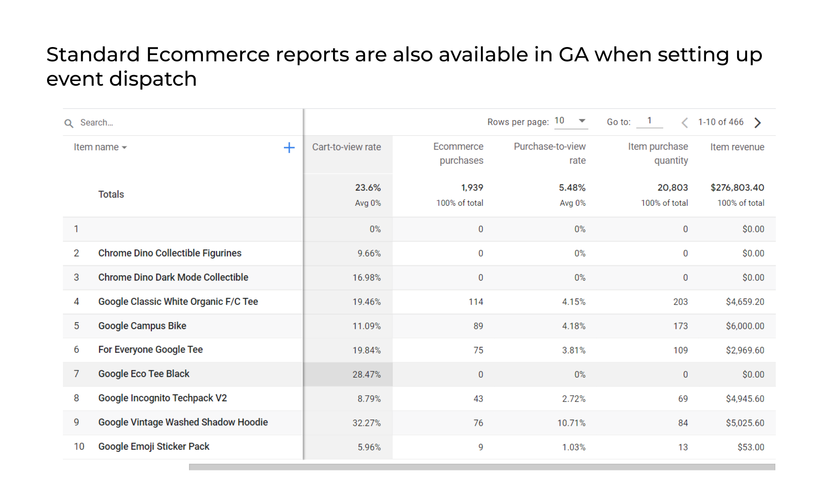Click the Totals row label
This screenshot has width=840, height=504.
coord(111,194)
